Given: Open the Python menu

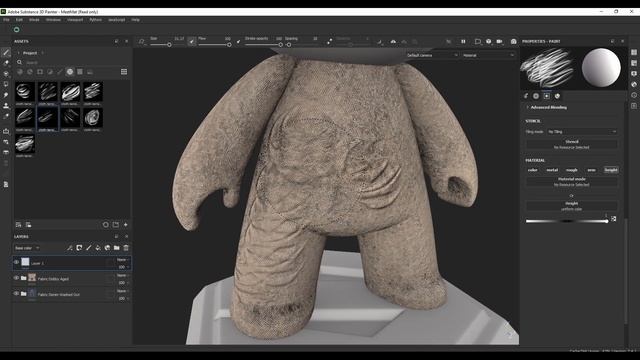Looking at the screenshot, I should [x=96, y=20].
